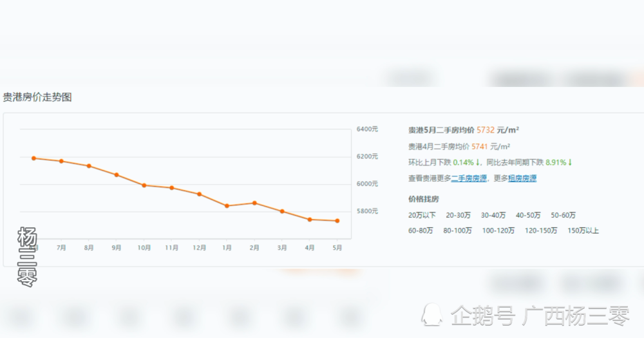This screenshot has height=338, width=644.
Task: Click the 5月 data point on chart
Action: coord(337,221)
